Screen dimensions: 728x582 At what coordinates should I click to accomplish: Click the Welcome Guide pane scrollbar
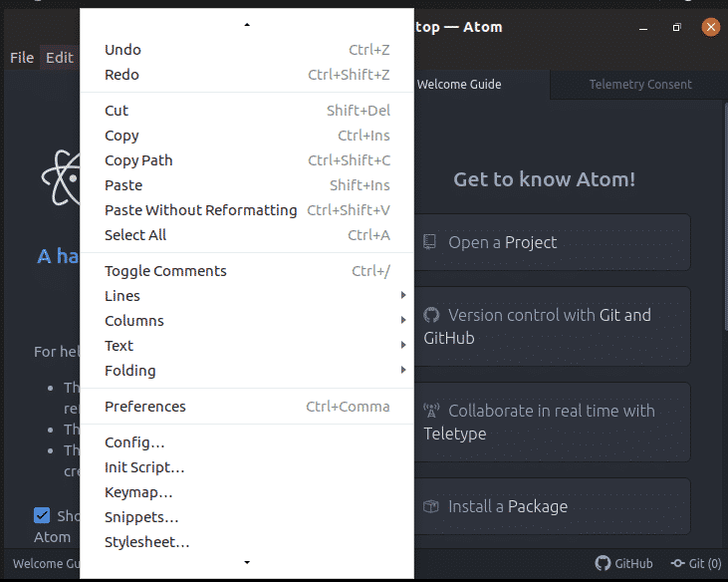(725, 217)
